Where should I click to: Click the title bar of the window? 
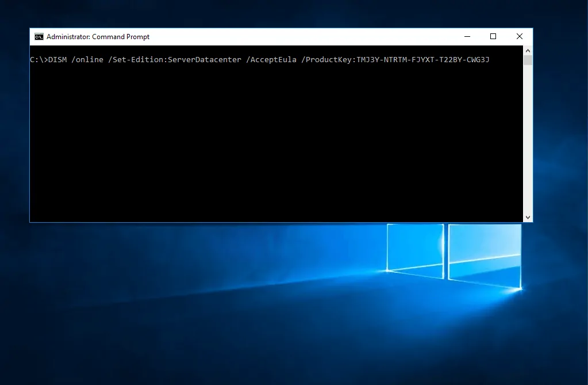(x=287, y=36)
